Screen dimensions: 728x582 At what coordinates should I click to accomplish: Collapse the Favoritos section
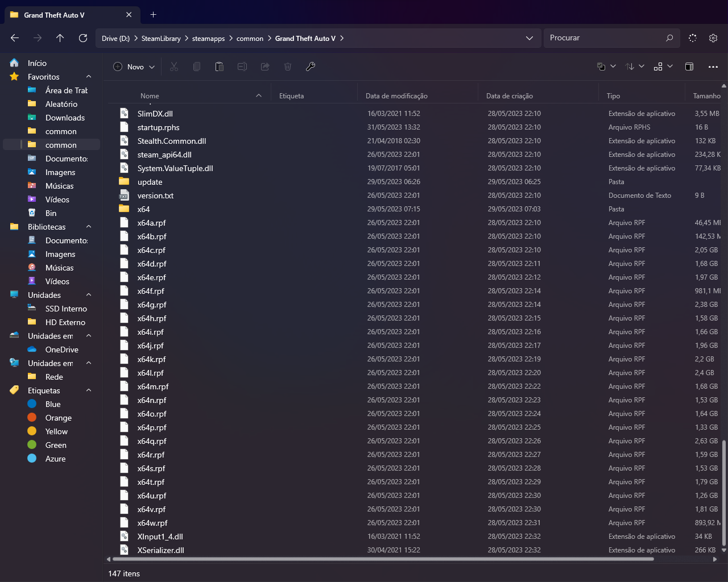[89, 77]
